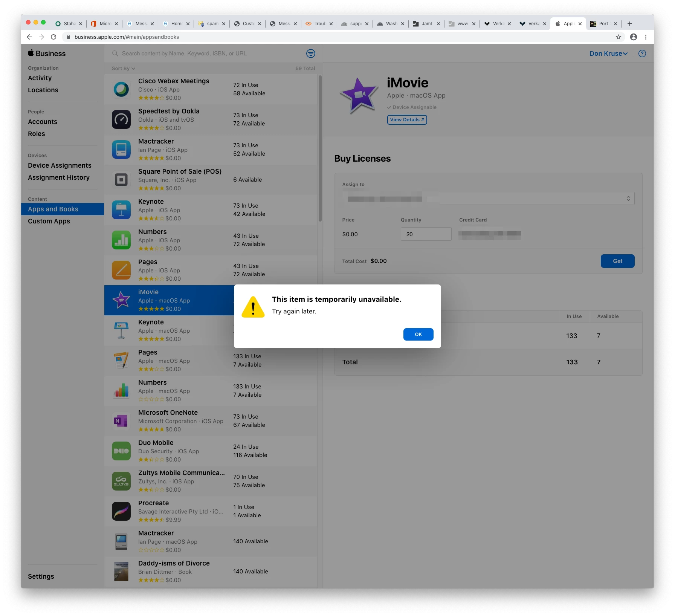
Task: Click the Mactracker iOS app icon
Action: [x=121, y=150]
